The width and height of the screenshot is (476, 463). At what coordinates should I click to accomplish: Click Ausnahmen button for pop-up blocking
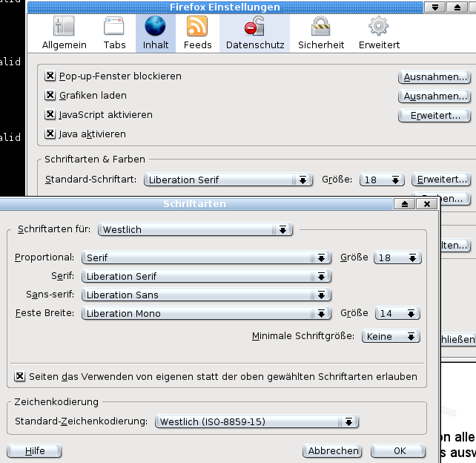(x=434, y=77)
